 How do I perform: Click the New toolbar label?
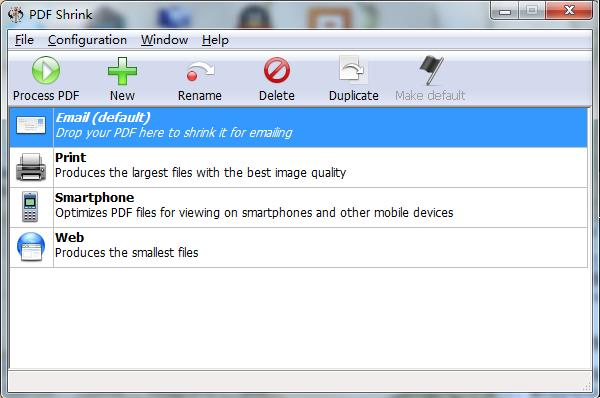pyautogui.click(x=122, y=95)
